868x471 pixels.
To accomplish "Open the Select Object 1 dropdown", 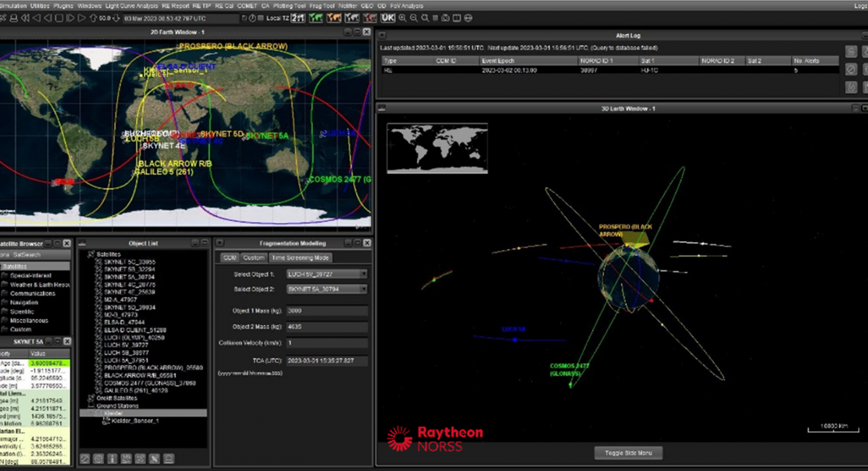I will tap(327, 274).
